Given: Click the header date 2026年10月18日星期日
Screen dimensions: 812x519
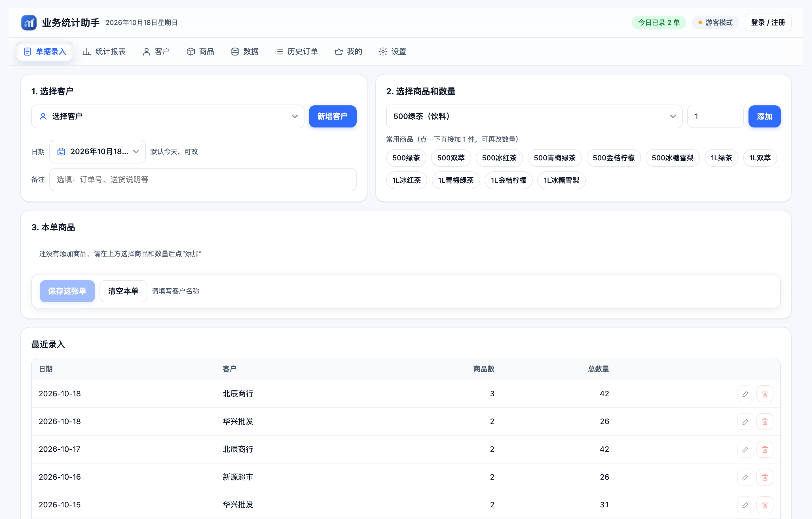Looking at the screenshot, I should click(142, 23).
